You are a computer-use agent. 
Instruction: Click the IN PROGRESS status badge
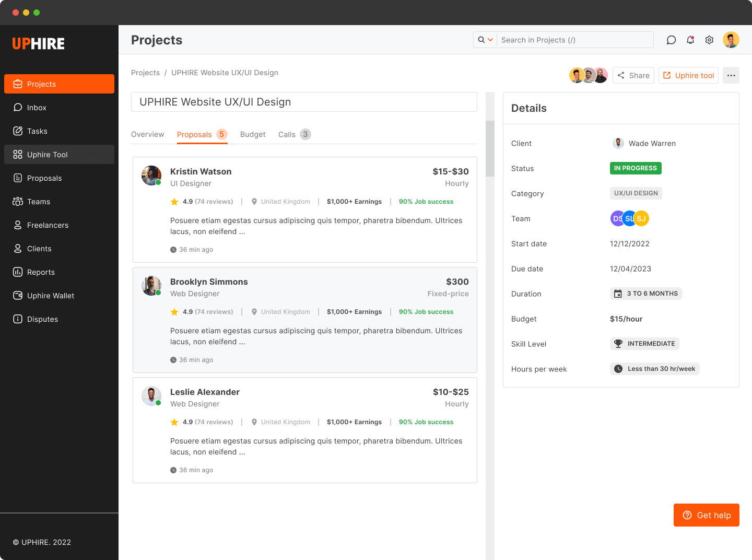coord(636,168)
